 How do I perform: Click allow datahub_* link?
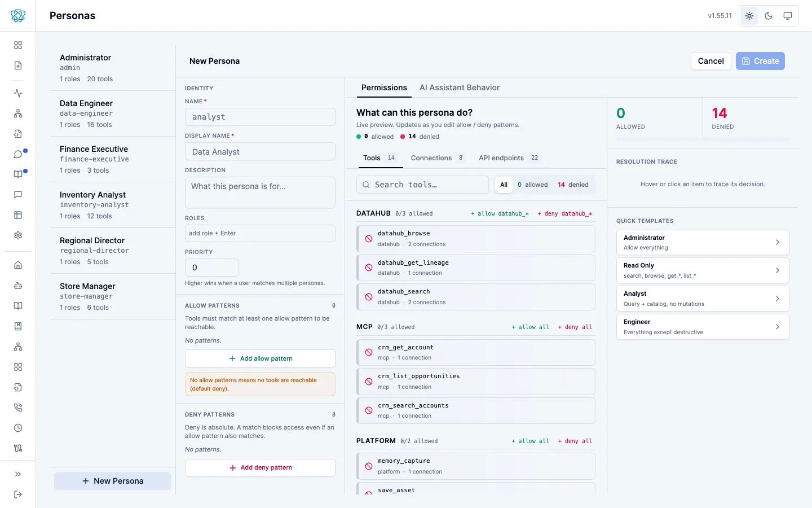(500, 213)
